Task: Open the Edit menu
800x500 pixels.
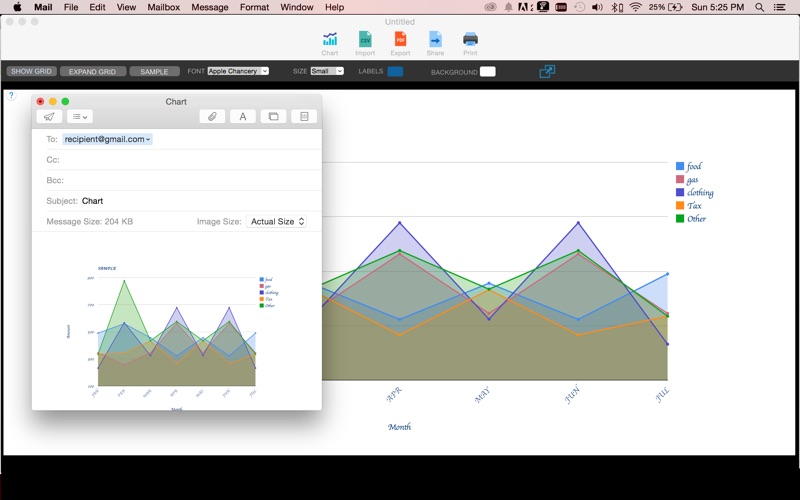Action: click(97, 7)
